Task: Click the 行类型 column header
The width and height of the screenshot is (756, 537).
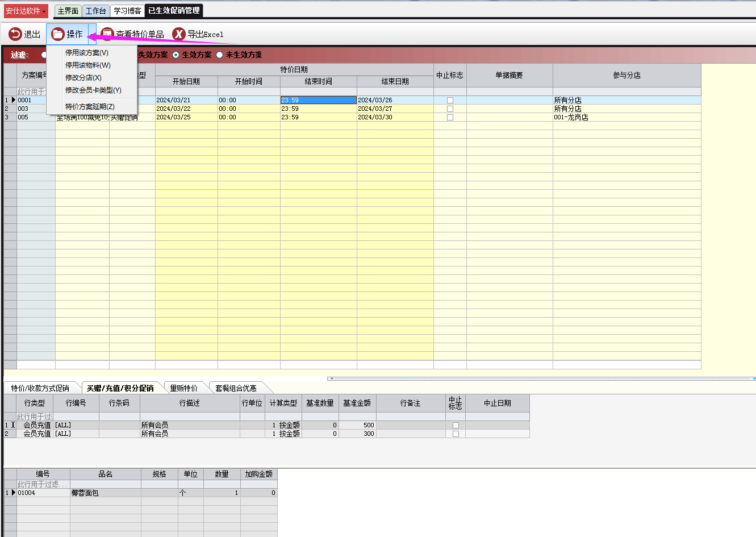Action: 35,403
